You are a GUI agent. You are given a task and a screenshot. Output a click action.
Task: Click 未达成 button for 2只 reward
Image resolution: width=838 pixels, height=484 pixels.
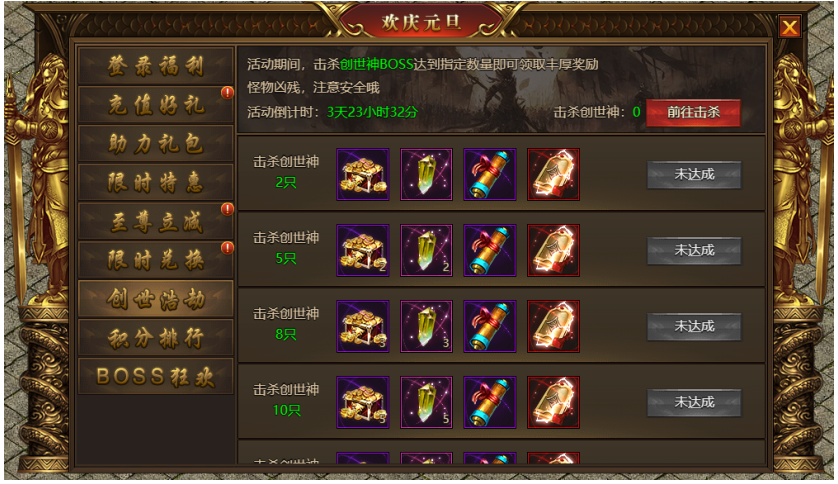click(x=694, y=175)
